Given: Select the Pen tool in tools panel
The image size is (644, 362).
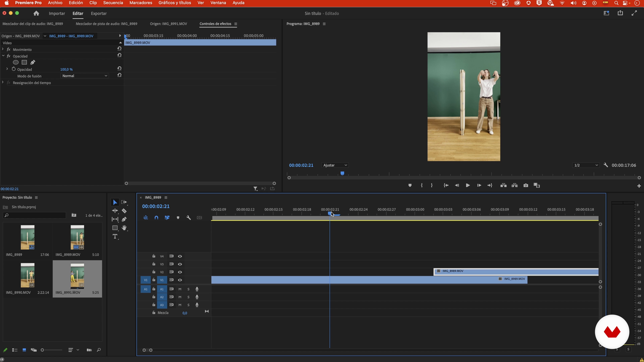Looking at the screenshot, I should pyautogui.click(x=124, y=219).
